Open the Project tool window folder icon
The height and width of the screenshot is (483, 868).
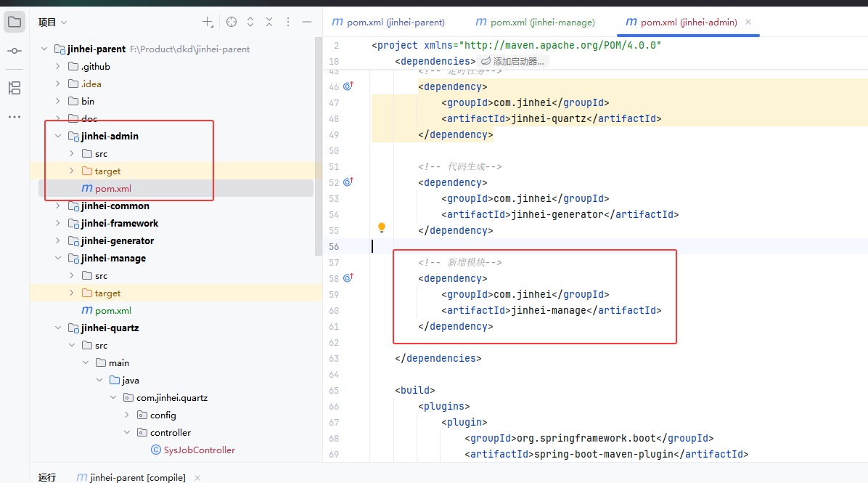click(x=15, y=22)
